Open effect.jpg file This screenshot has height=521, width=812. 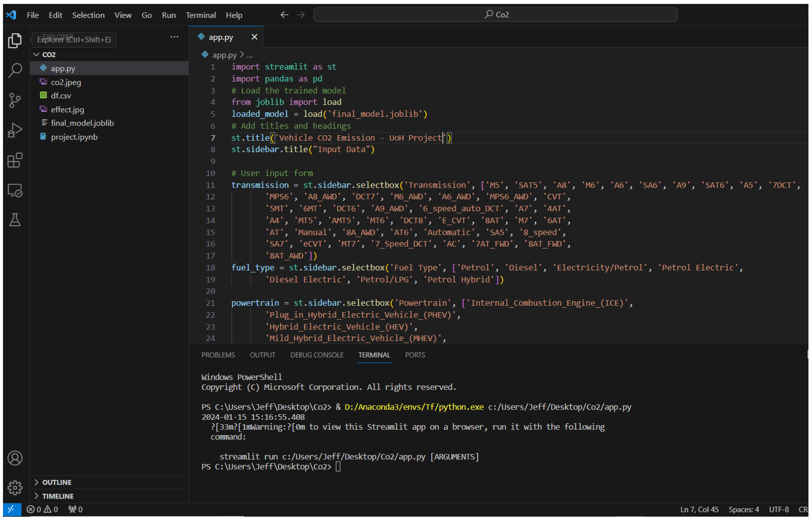[67, 110]
